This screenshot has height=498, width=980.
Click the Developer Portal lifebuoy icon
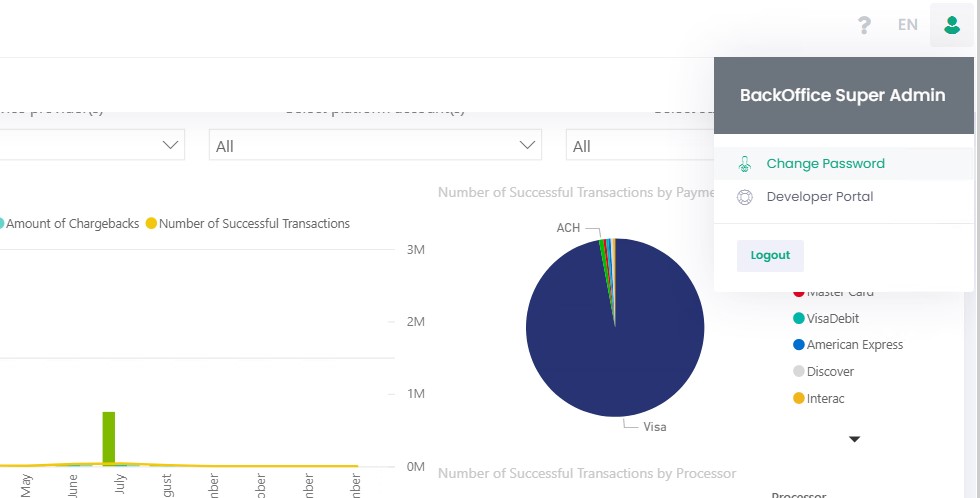click(744, 197)
